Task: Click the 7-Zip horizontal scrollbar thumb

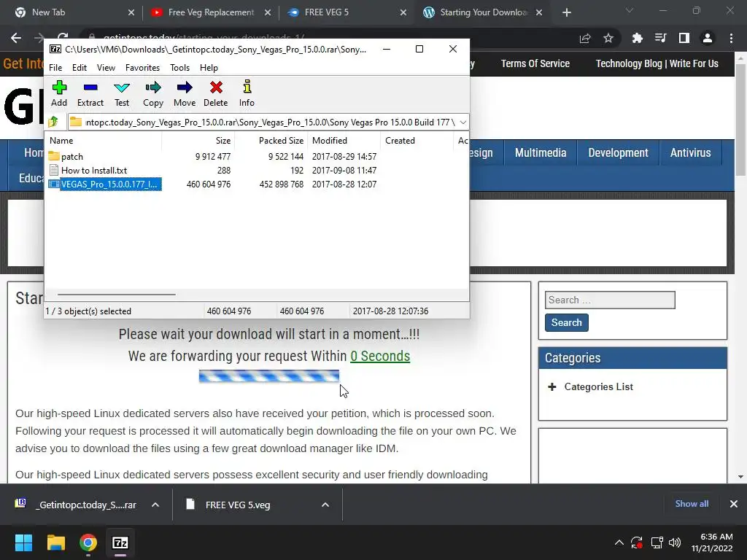Action: (x=116, y=295)
